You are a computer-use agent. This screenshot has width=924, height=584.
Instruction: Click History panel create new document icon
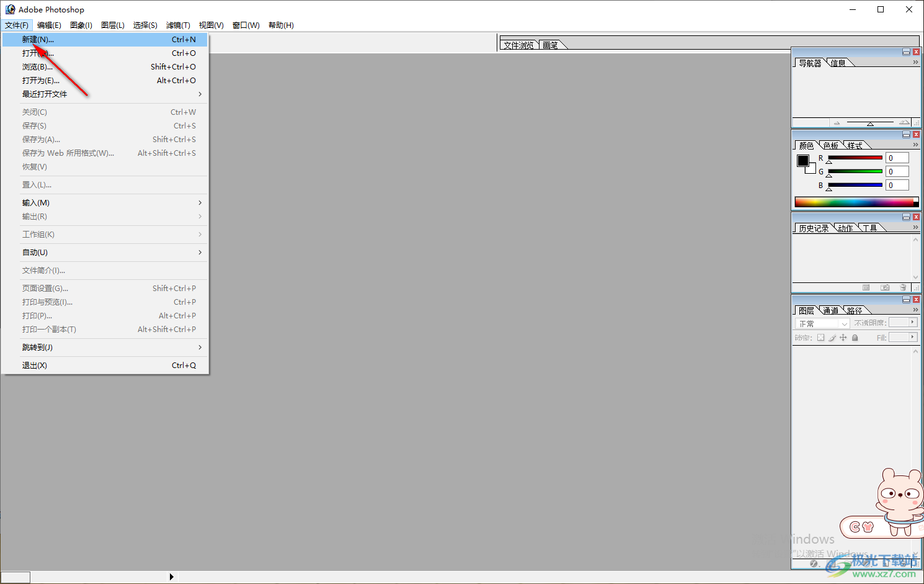(x=866, y=287)
